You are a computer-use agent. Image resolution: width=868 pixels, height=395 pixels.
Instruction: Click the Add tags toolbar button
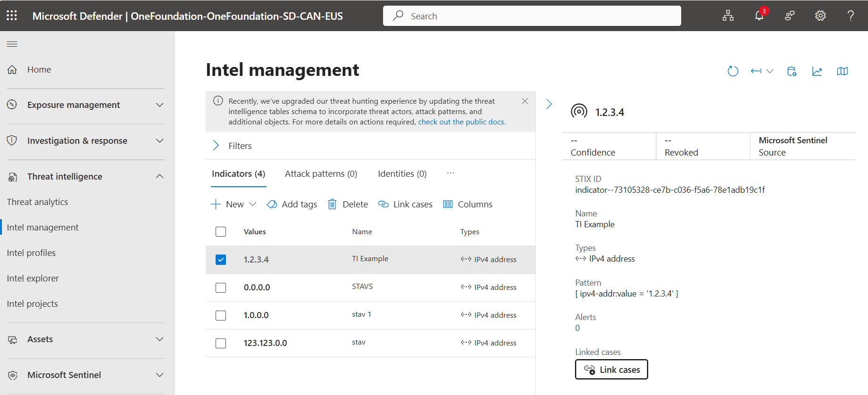click(292, 204)
